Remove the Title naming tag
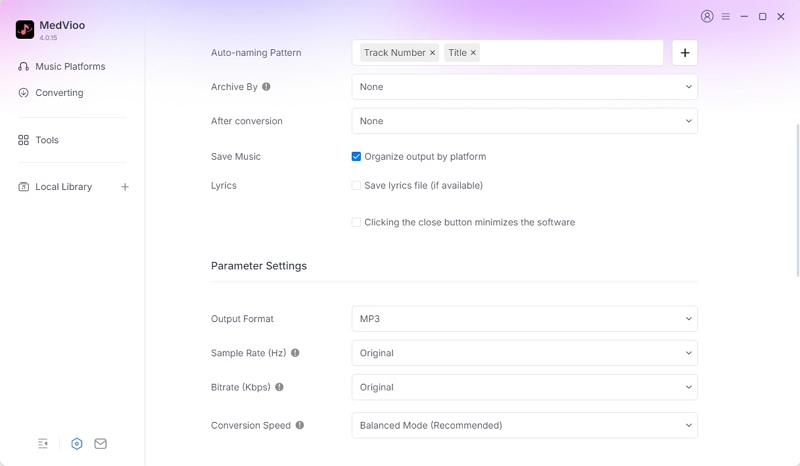 point(473,53)
